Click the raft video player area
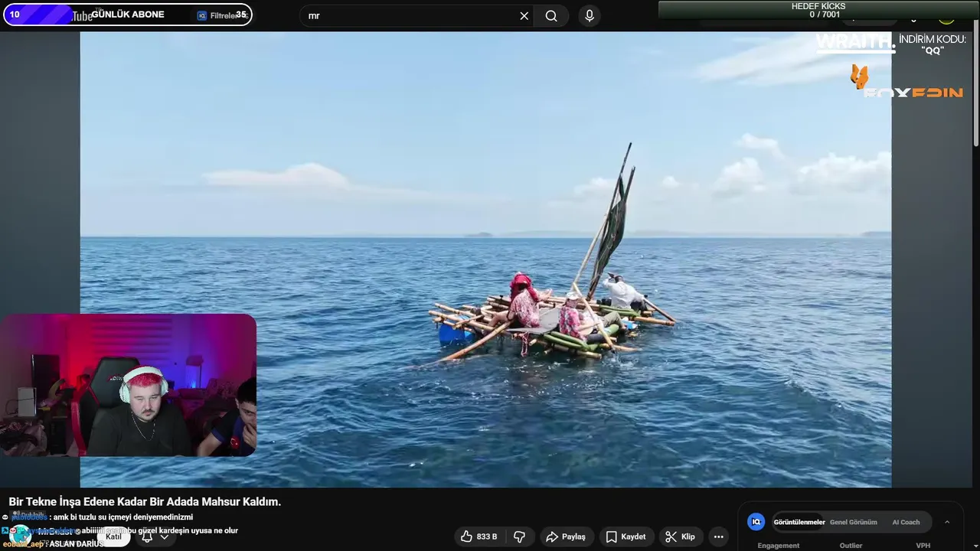Viewport: 980px width, 551px height. tap(485, 259)
